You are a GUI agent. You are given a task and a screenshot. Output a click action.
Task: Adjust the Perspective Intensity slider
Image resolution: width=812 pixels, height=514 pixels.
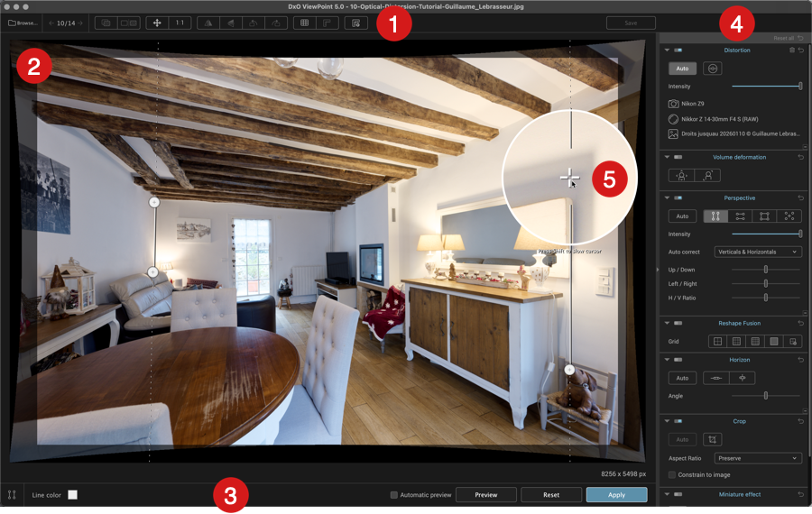[766, 234]
